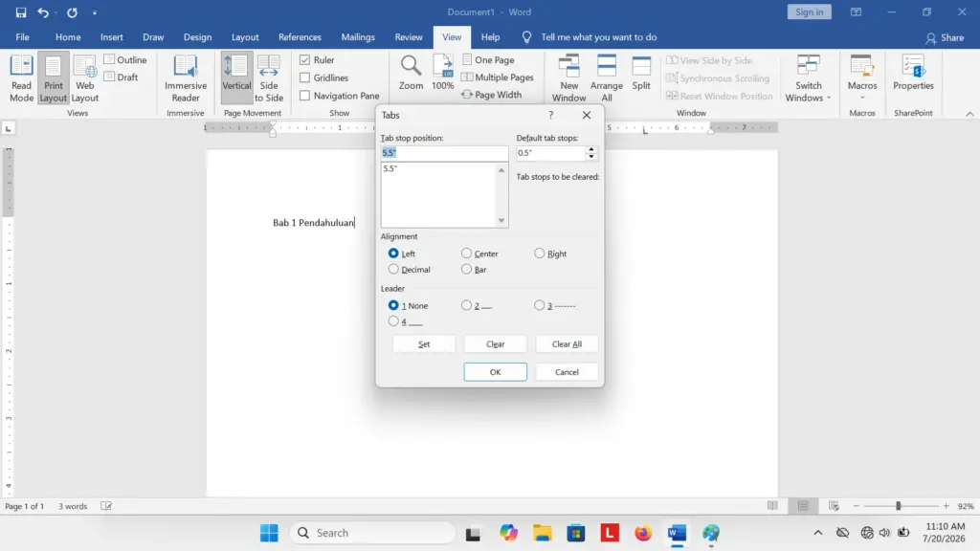Click the zoom in plus button
Viewport: 980px width, 551px height.
point(947,506)
